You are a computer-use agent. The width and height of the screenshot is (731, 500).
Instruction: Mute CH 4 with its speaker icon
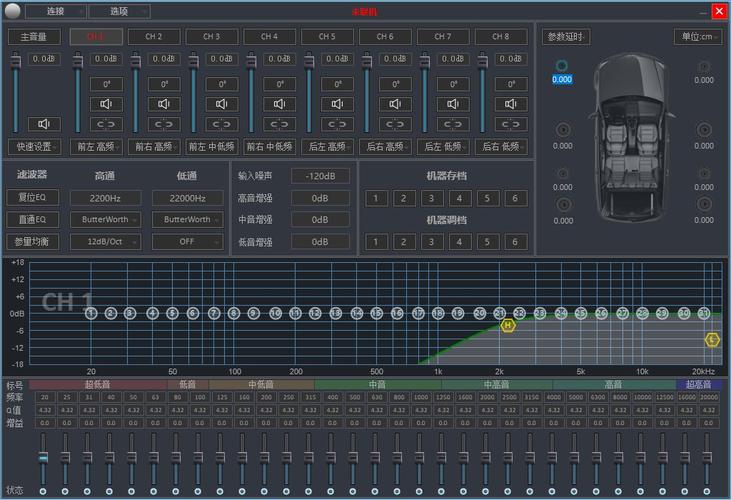coord(279,104)
